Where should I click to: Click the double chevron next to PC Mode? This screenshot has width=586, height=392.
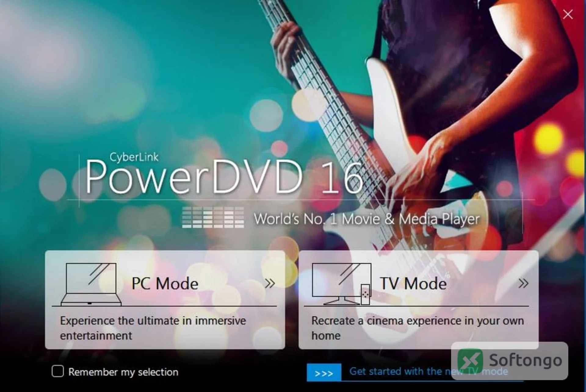coord(270,283)
